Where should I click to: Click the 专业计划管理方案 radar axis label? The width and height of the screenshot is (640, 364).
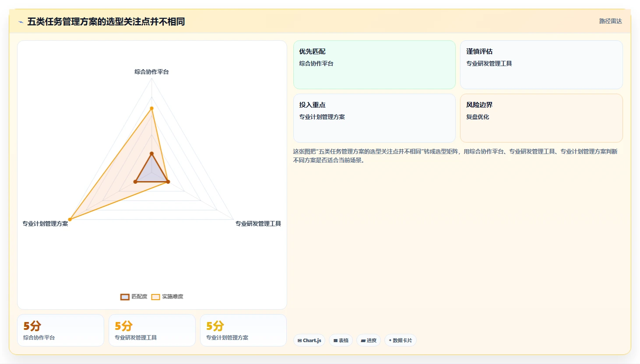pyautogui.click(x=46, y=224)
